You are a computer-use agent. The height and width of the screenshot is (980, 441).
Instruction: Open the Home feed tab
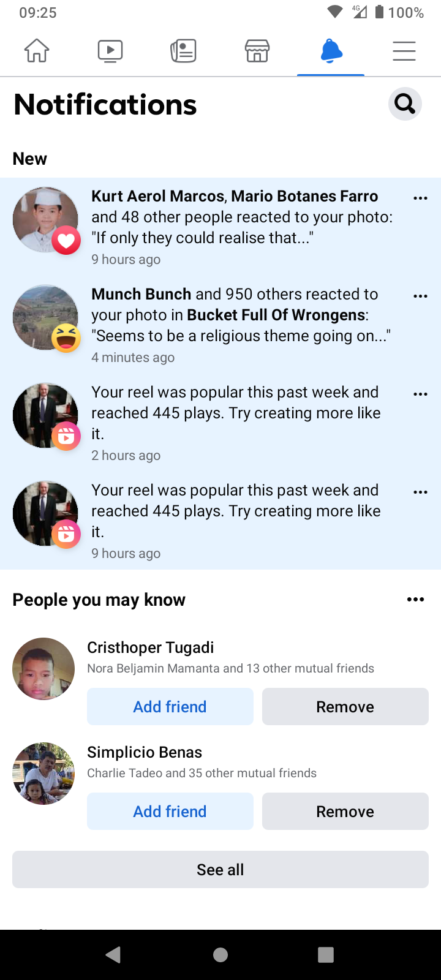pyautogui.click(x=37, y=51)
